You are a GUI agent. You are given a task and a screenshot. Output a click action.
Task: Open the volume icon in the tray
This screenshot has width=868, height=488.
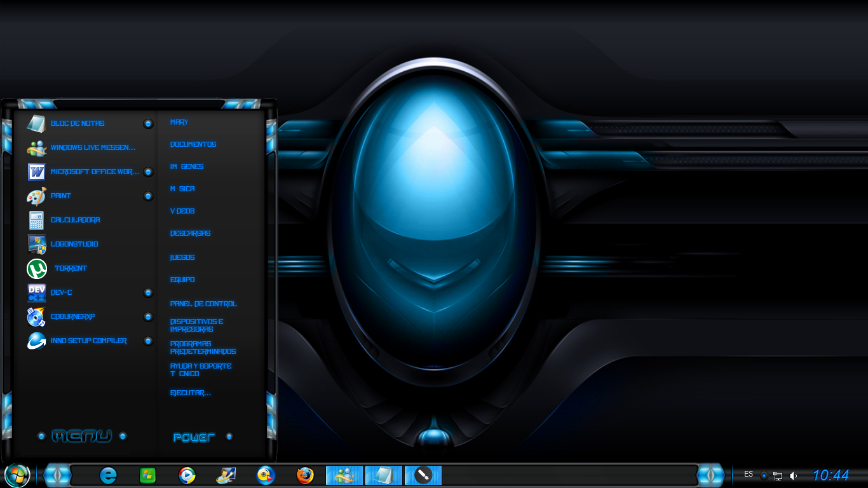click(794, 475)
